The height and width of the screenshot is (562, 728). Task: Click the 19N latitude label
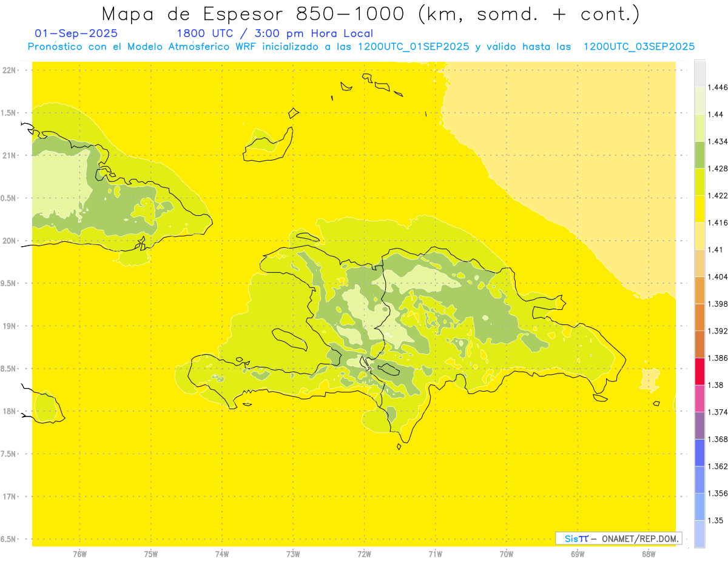coord(10,326)
